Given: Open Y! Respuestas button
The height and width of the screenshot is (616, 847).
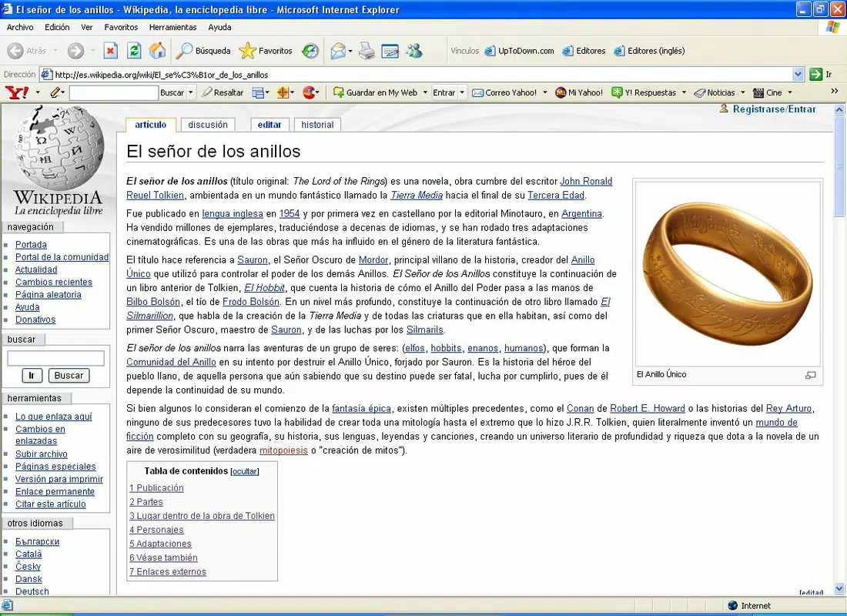Looking at the screenshot, I should [x=644, y=92].
